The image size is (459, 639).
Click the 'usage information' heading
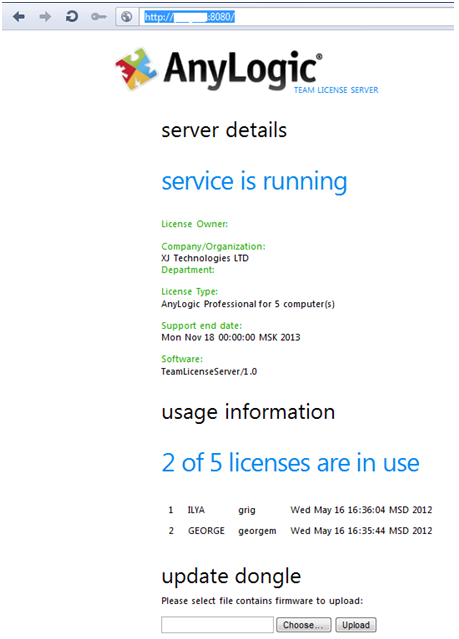point(248,412)
